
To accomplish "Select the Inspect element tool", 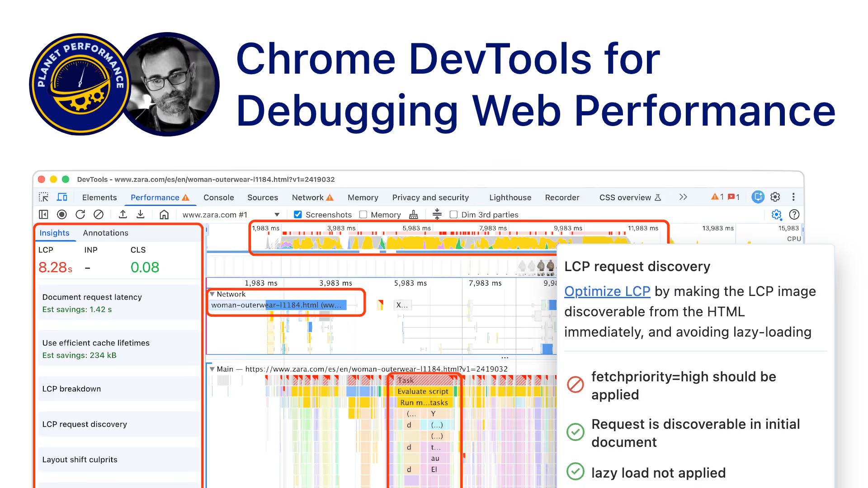I will (44, 197).
